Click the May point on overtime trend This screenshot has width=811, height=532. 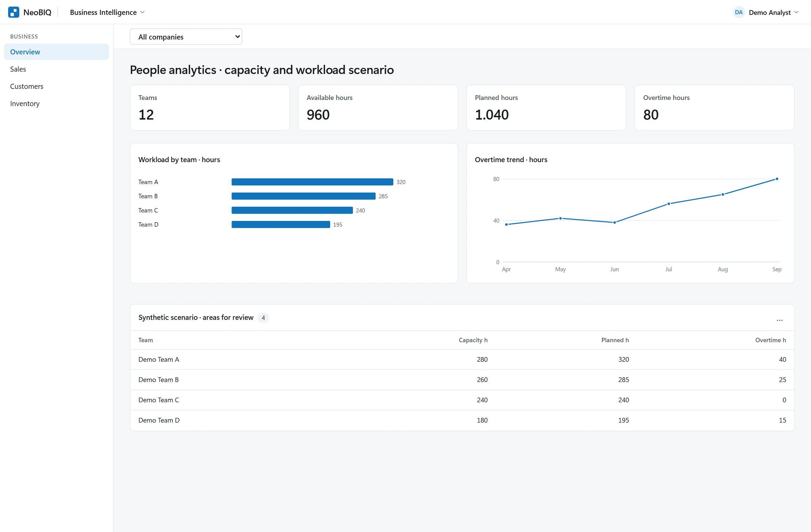coord(560,218)
